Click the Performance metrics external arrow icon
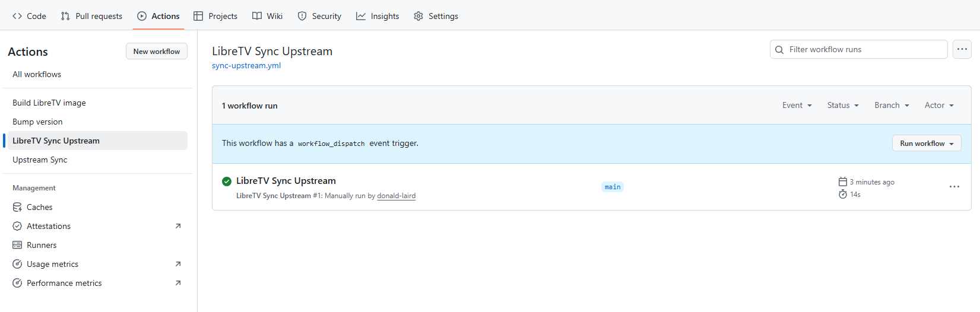The width and height of the screenshot is (980, 312). tap(178, 283)
